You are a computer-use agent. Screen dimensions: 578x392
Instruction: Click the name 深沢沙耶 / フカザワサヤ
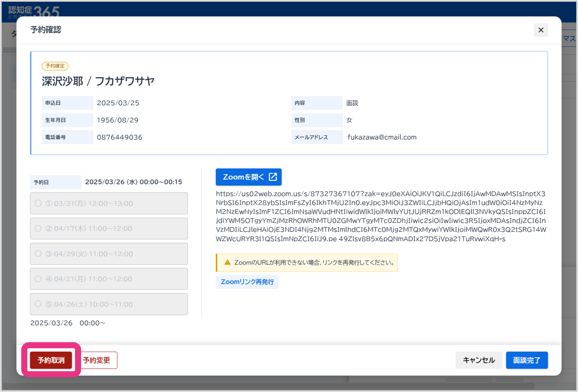coord(98,81)
